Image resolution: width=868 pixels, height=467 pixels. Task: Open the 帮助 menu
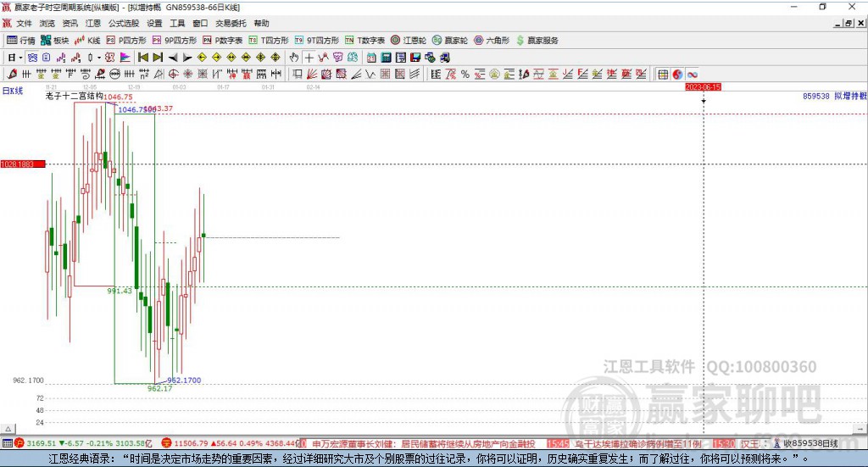pos(261,23)
